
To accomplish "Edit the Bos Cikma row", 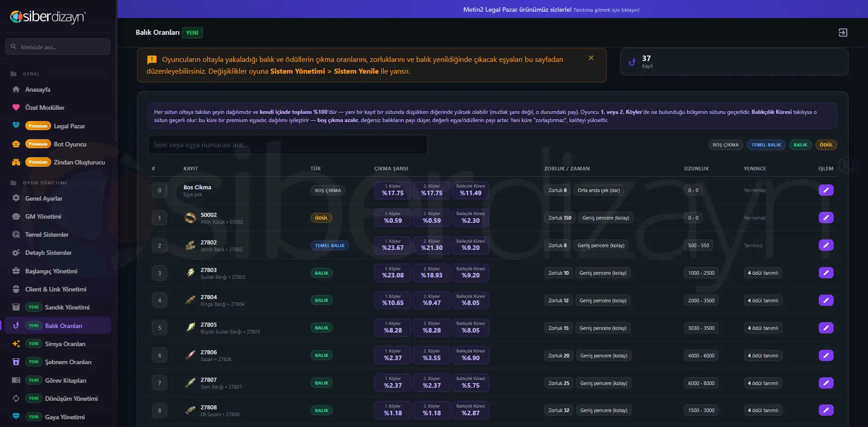I will [826, 190].
